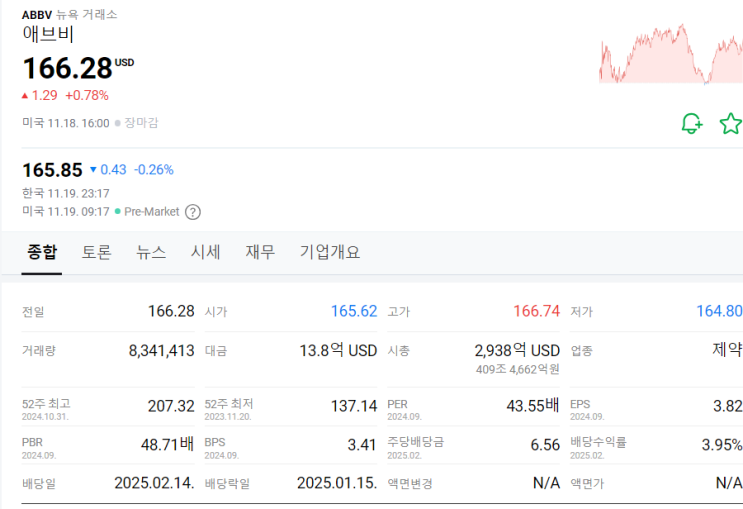Click the PER value 43.55배

coord(533,406)
